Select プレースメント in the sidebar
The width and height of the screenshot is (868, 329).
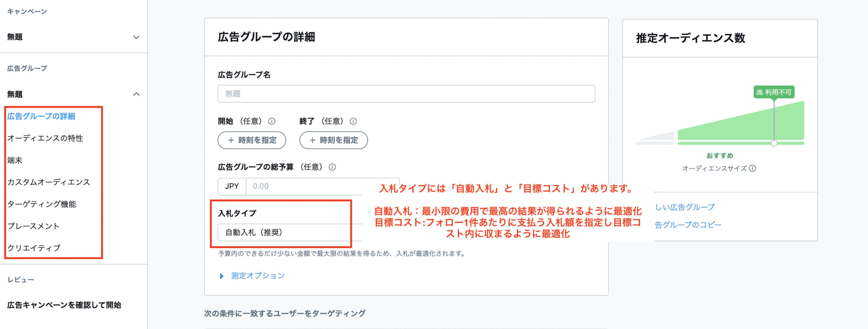[33, 226]
